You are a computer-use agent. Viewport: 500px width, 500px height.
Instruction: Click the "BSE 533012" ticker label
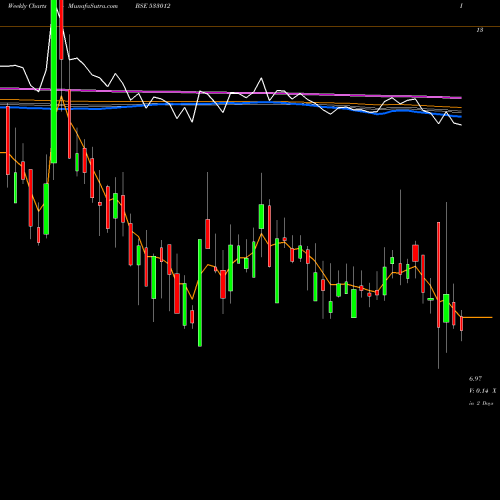153,6
